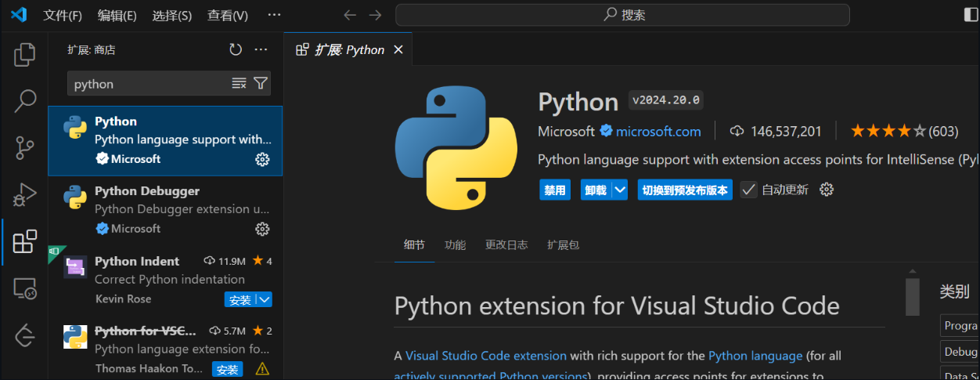Click the large Python logo
Screen dimensions: 980x380
(x=456, y=147)
